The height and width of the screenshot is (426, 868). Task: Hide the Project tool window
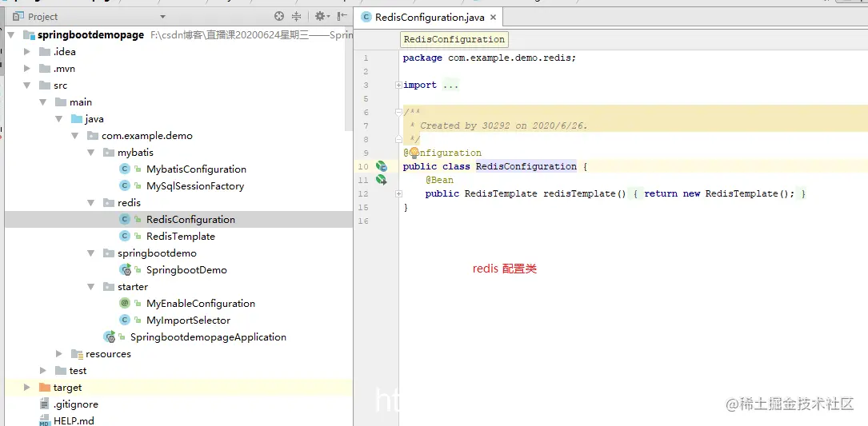pyautogui.click(x=342, y=17)
